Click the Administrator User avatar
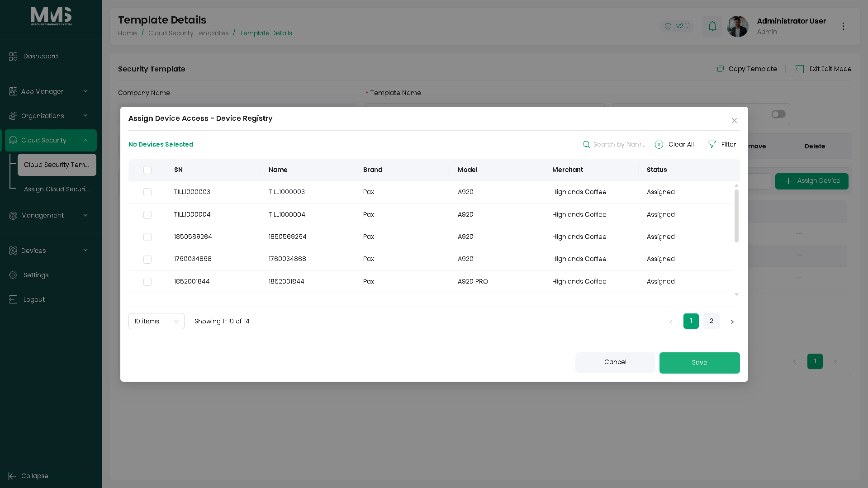The image size is (868, 488). pyautogui.click(x=738, y=26)
